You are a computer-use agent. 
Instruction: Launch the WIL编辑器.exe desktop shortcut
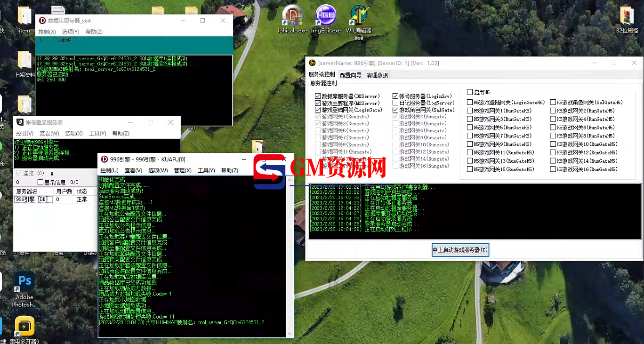click(x=359, y=22)
